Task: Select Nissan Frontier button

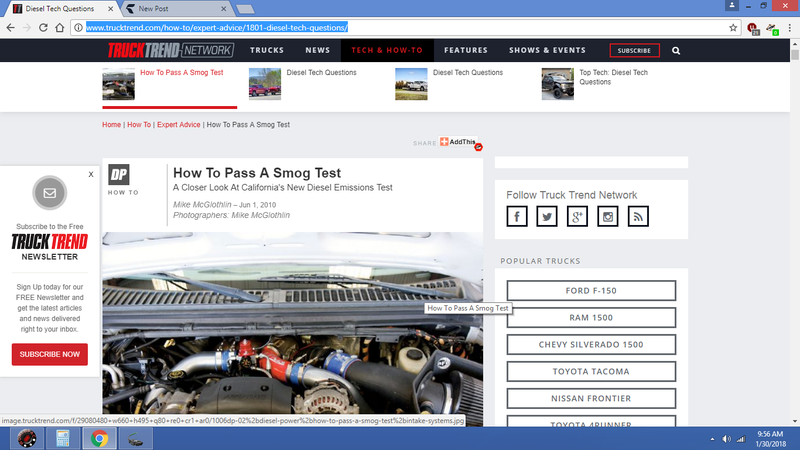Action: point(591,398)
